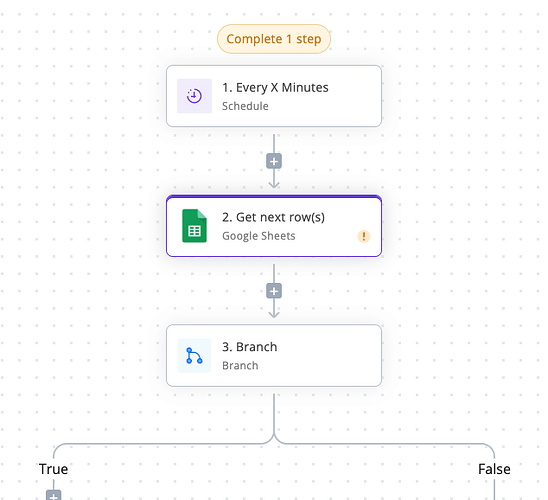Click the arrowhead pointing into Get next row(s)
The image size is (548, 500).
point(274,185)
